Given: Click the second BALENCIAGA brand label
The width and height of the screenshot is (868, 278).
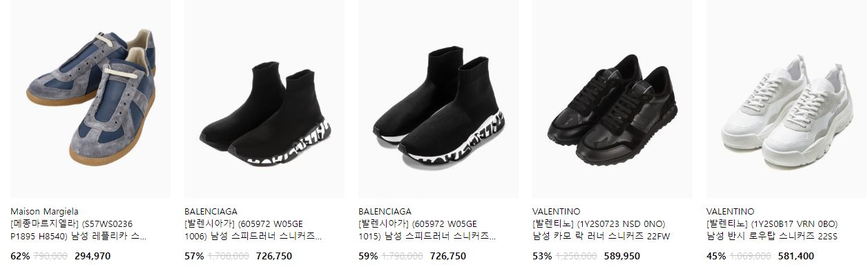Looking at the screenshot, I should click(x=385, y=211).
